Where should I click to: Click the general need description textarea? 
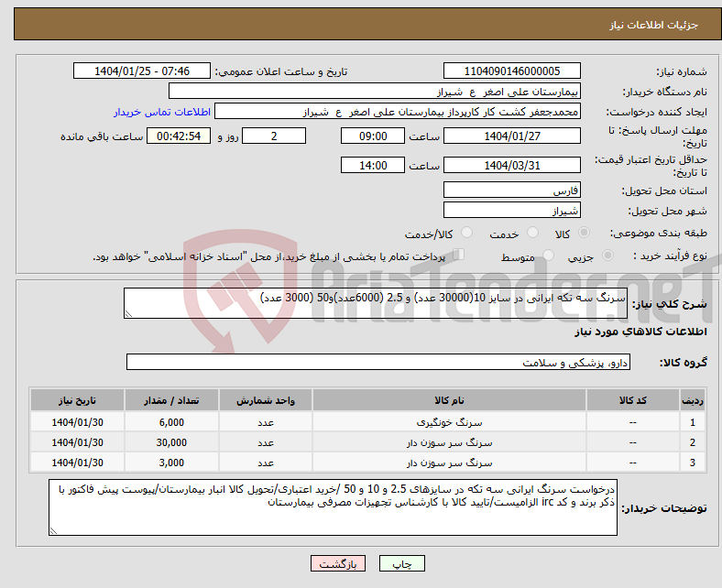[376, 303]
